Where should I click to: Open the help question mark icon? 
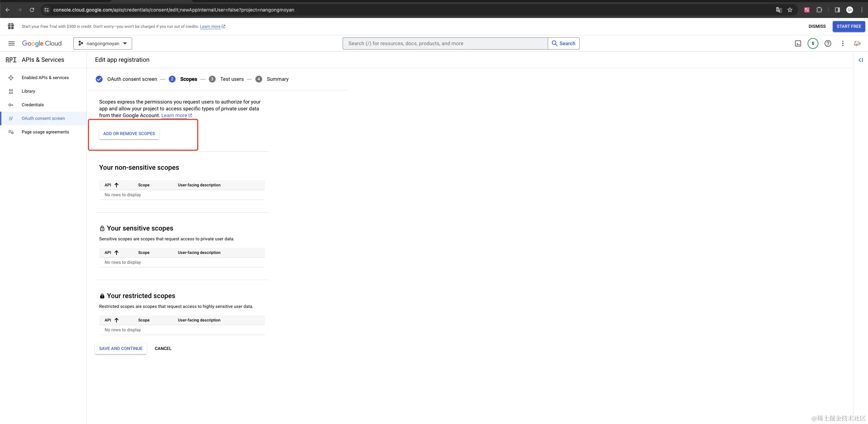828,43
